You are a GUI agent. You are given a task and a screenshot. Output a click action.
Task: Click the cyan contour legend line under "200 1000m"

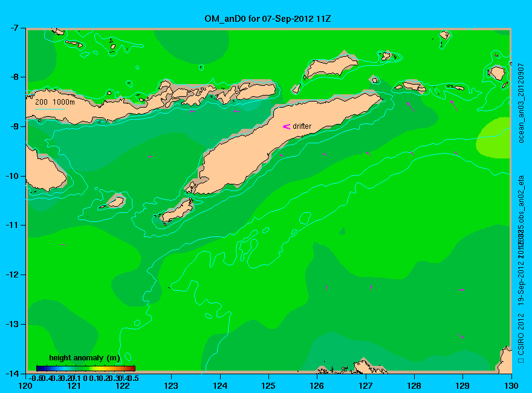pyautogui.click(x=50, y=109)
